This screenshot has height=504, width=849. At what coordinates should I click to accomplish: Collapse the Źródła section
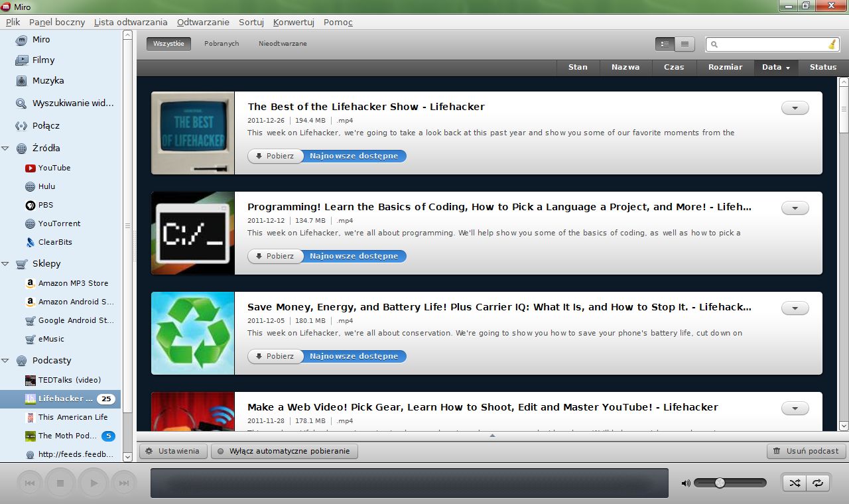point(5,149)
